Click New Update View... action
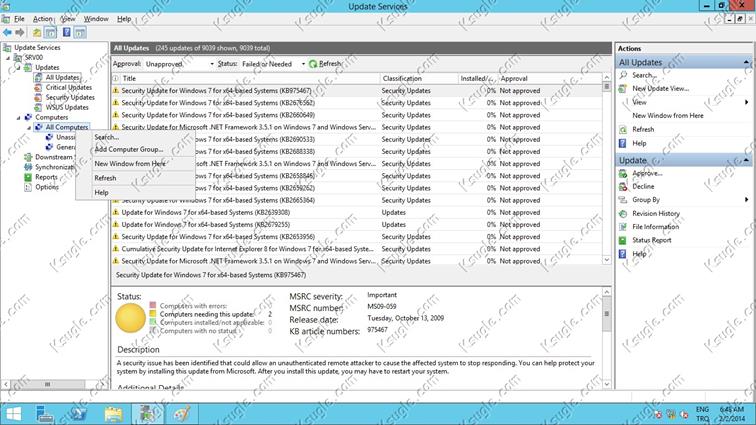 pyautogui.click(x=661, y=89)
